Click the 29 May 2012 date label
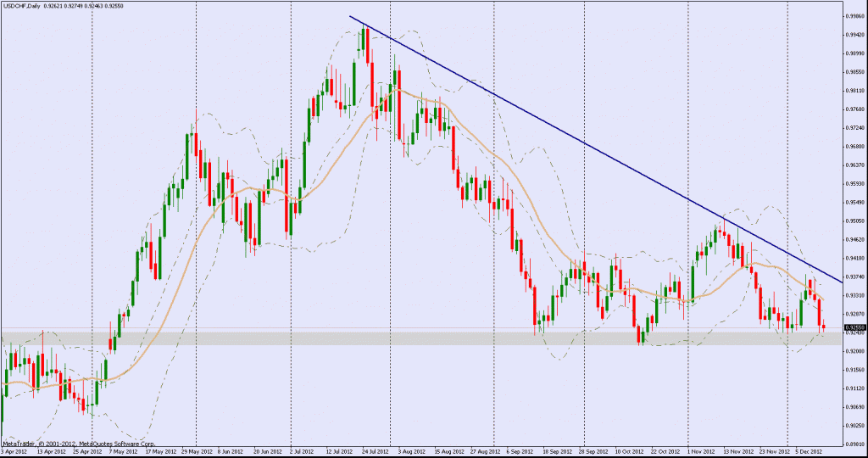868x458 pixels. pyautogui.click(x=197, y=452)
